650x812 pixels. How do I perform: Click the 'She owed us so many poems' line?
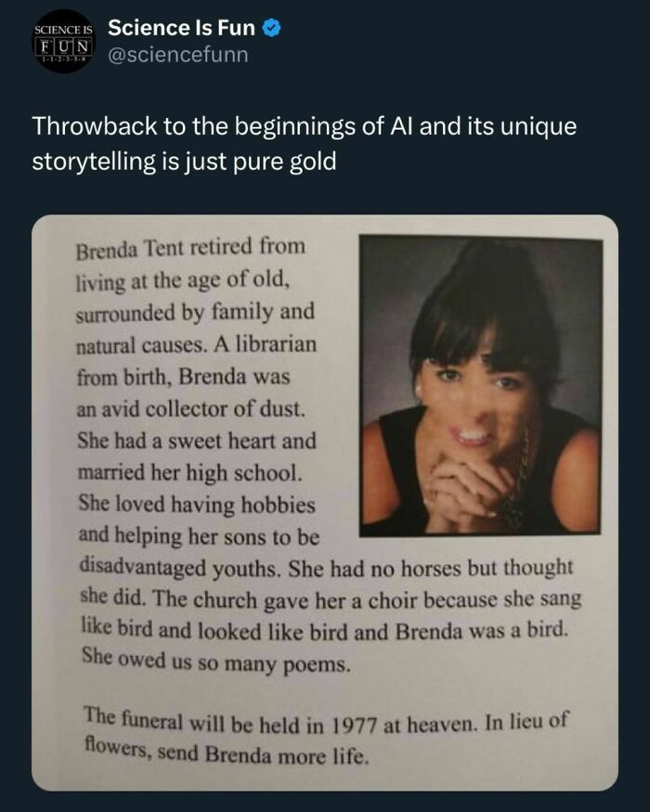216,661
